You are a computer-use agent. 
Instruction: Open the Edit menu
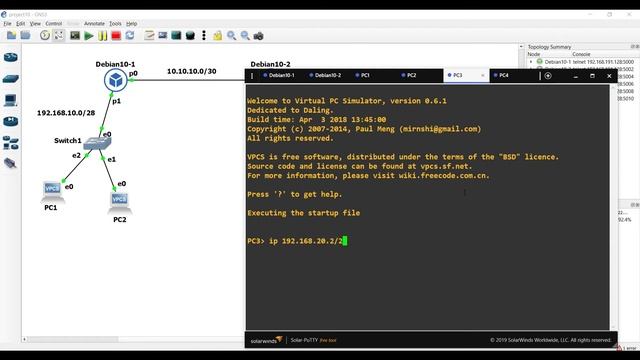pyautogui.click(x=20, y=24)
